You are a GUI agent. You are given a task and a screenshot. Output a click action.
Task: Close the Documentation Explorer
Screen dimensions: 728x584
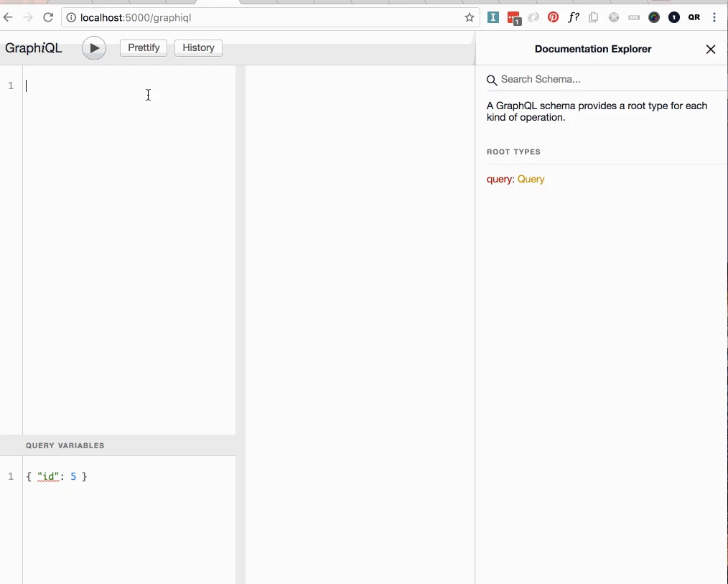tap(710, 50)
